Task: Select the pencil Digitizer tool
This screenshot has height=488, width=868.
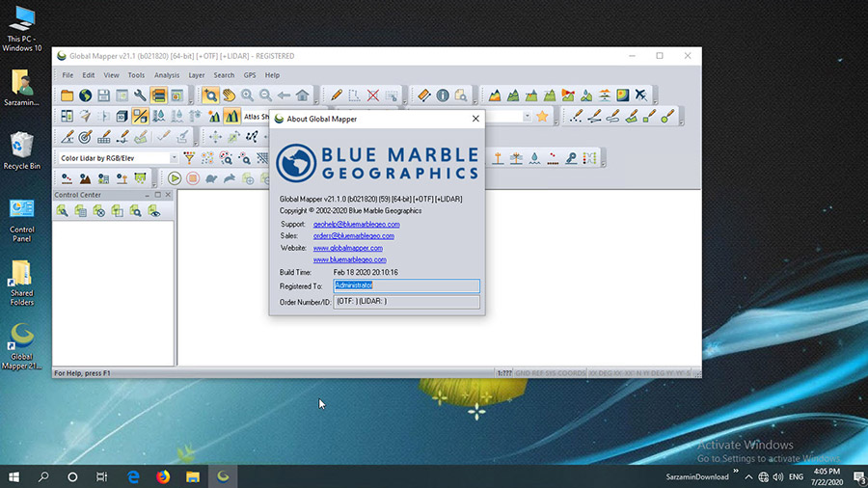Action: pyautogui.click(x=336, y=95)
